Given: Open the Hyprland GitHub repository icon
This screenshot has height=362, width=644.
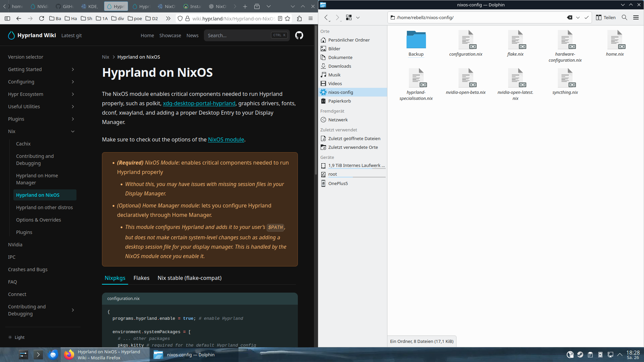Looking at the screenshot, I should pos(299,35).
